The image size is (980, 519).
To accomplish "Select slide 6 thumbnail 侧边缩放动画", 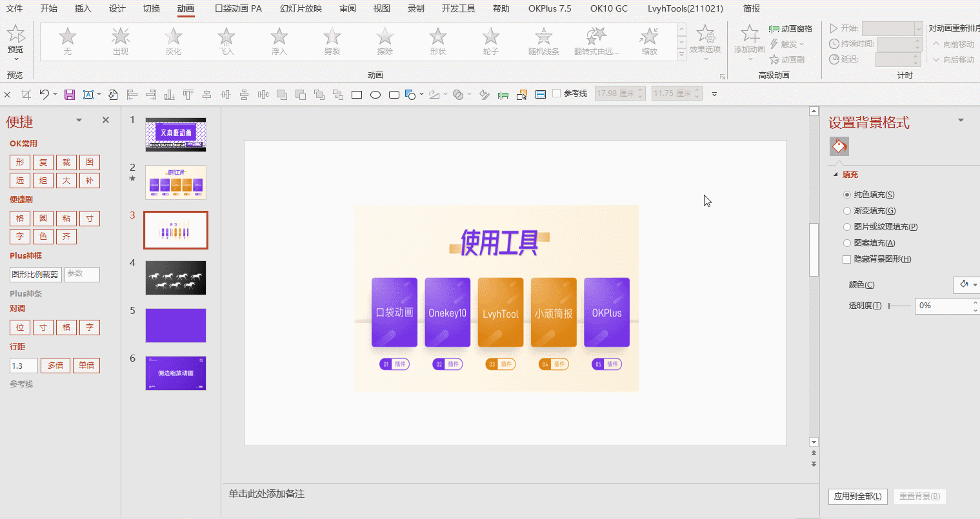I will (x=175, y=373).
